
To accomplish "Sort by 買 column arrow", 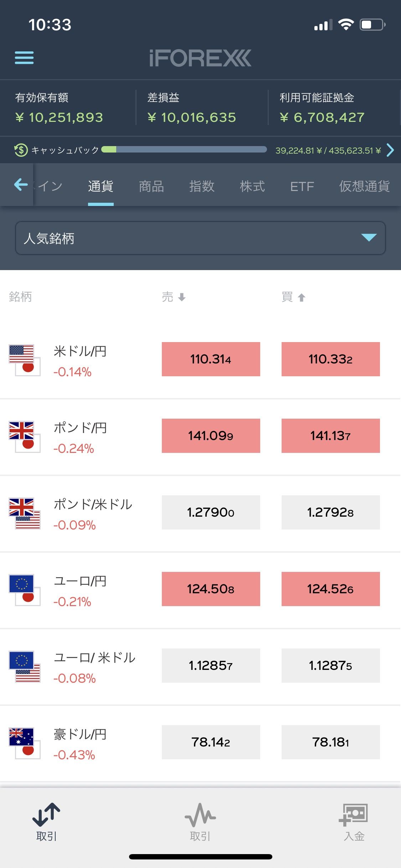I will click(x=302, y=297).
